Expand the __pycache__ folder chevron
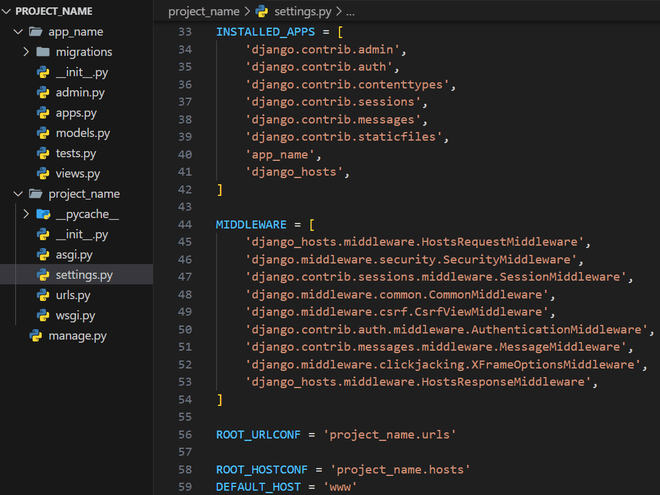The image size is (660, 495). pos(26,214)
